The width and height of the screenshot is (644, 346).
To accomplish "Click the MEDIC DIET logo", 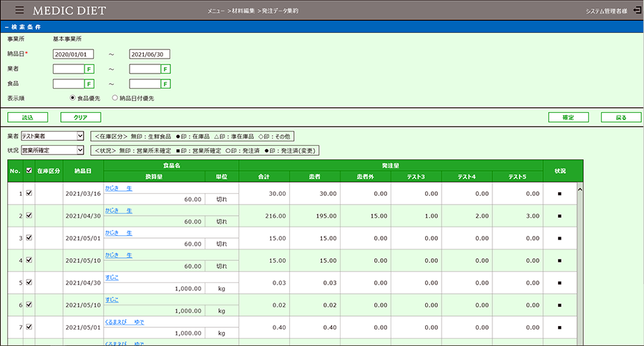I will [69, 11].
